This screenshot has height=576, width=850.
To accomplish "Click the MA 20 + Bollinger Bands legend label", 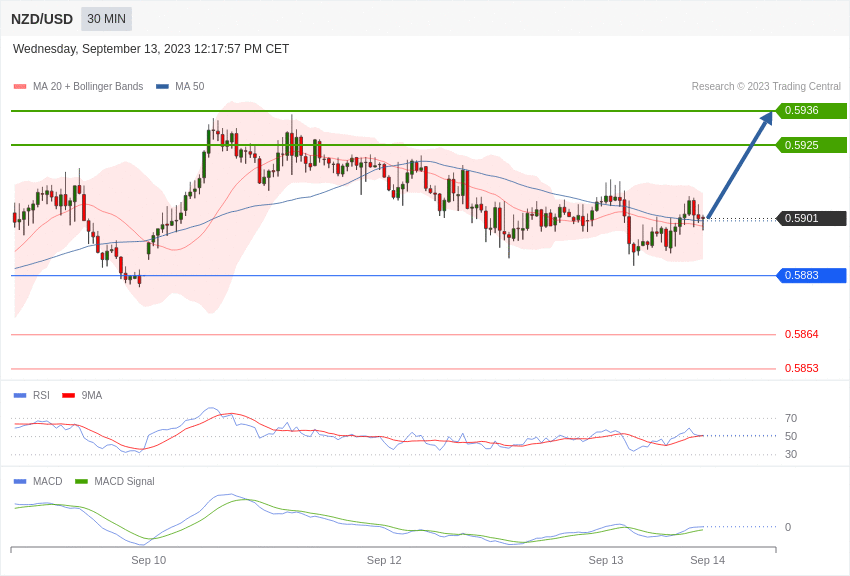I will [x=88, y=87].
